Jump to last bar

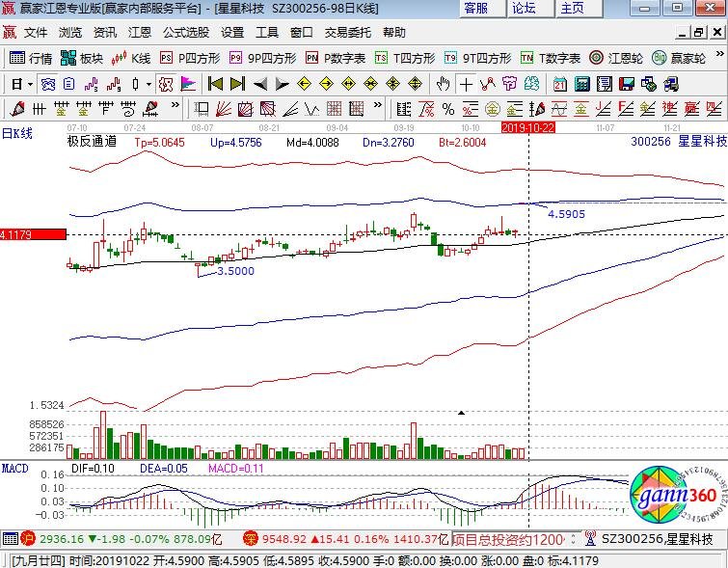[x=237, y=85]
